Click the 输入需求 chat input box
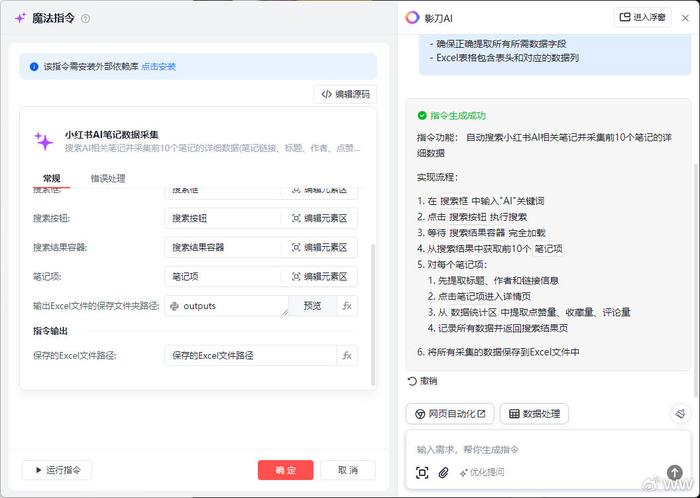The height and width of the screenshot is (498, 700). tap(548, 449)
